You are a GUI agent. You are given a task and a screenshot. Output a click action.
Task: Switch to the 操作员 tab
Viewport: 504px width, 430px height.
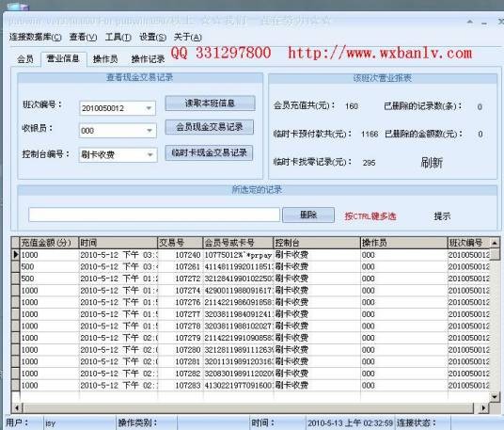[x=105, y=59]
